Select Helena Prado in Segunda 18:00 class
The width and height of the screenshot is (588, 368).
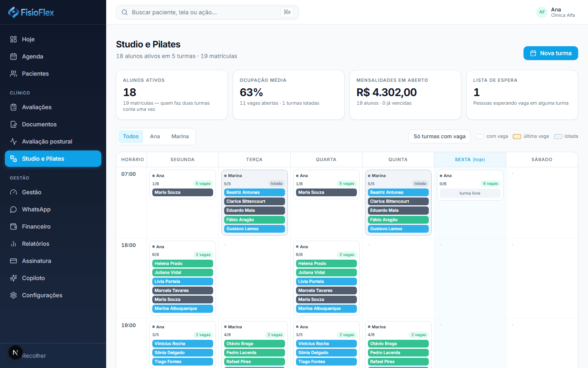[183, 264]
